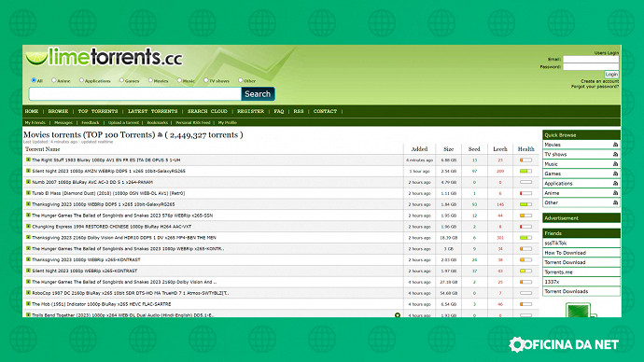Click RSS icon in Quick Browse Other row
This screenshot has width=644, height=362.
tap(615, 202)
